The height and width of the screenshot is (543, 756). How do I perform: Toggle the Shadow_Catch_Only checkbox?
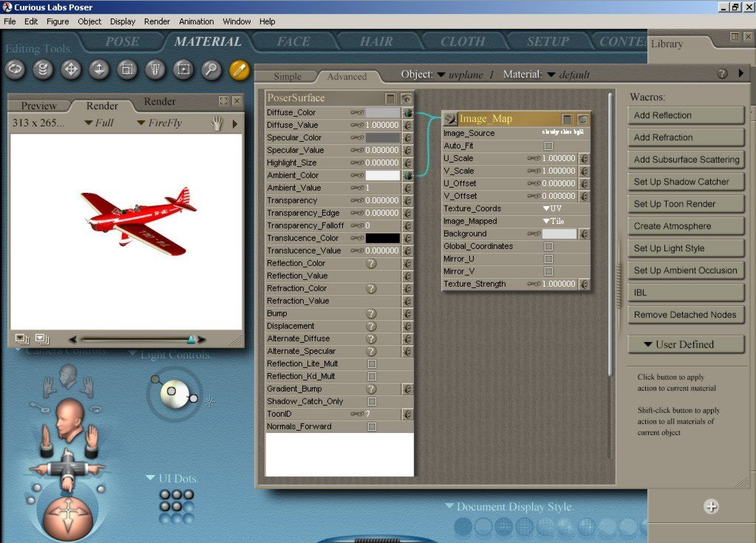pos(372,401)
